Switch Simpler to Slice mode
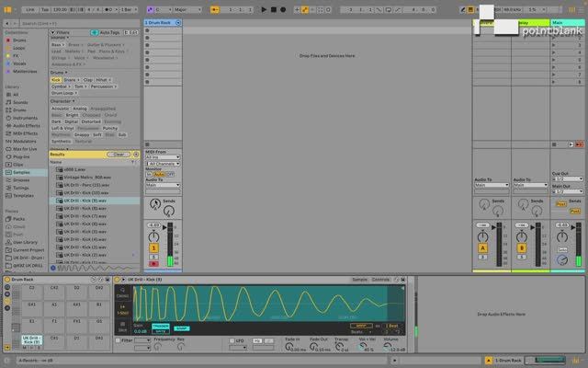The width and height of the screenshot is (588, 368). coord(122,327)
